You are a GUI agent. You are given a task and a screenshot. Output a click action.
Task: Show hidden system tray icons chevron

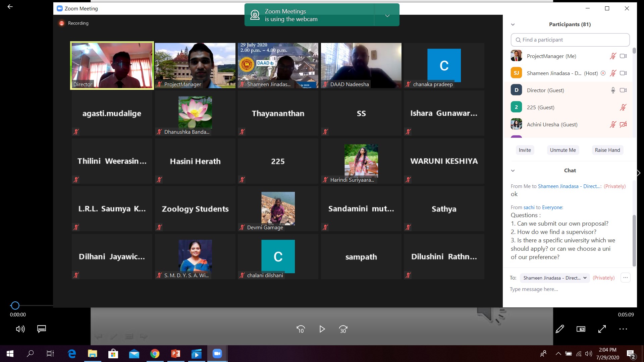[x=558, y=354]
